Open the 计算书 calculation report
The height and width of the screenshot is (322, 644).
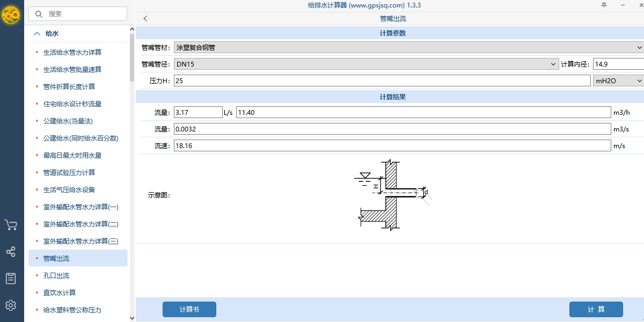(x=189, y=309)
